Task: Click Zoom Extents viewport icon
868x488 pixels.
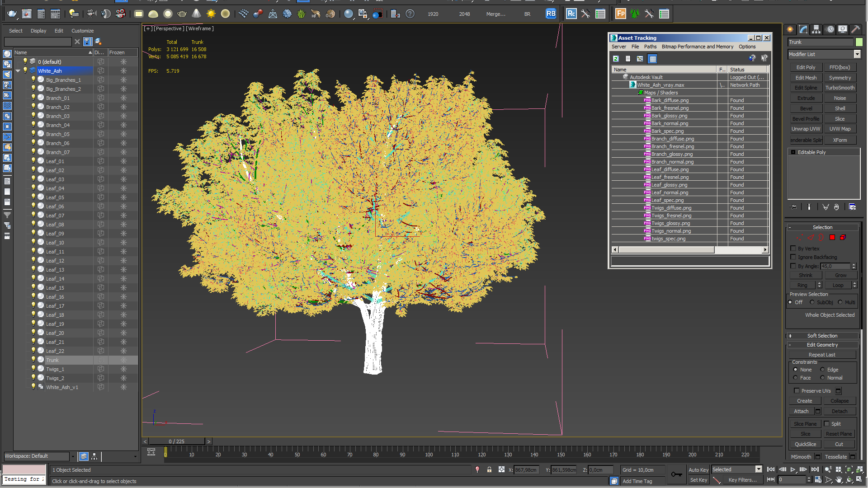Action: pyautogui.click(x=849, y=469)
